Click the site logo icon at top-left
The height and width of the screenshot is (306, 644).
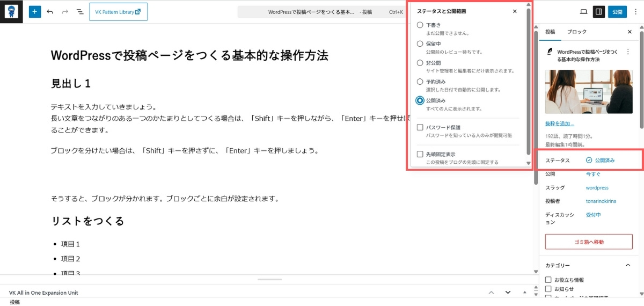11,11
